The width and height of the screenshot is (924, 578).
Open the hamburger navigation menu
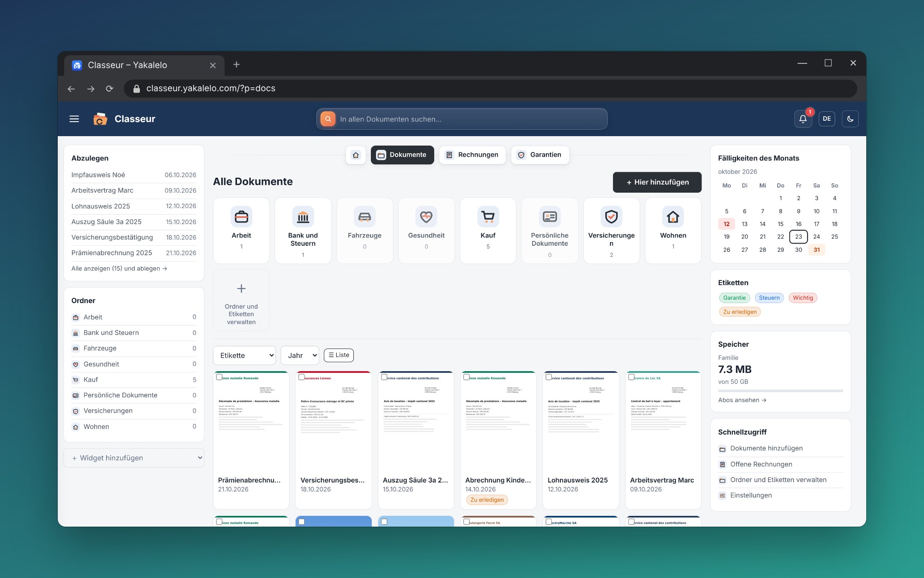74,119
